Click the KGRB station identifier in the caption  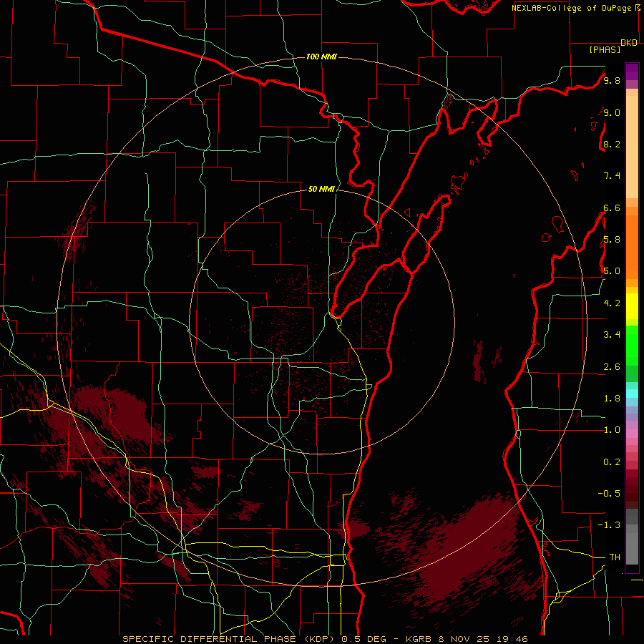click(418, 639)
